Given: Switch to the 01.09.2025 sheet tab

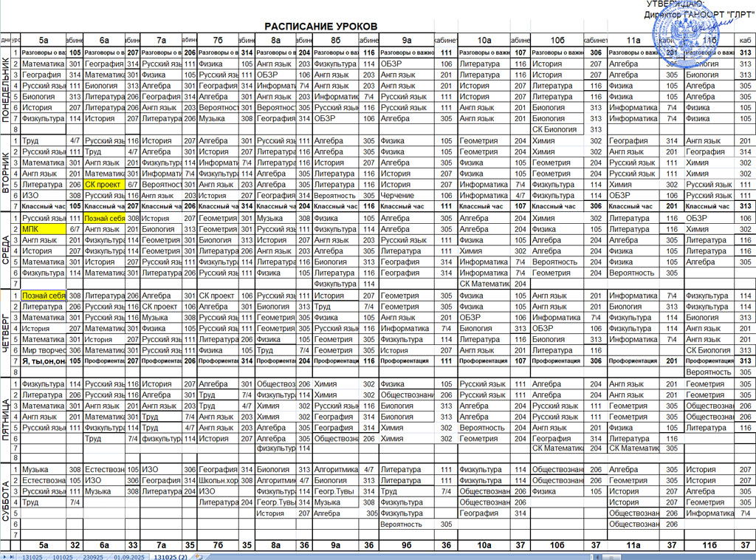Looking at the screenshot, I should coord(130,556).
